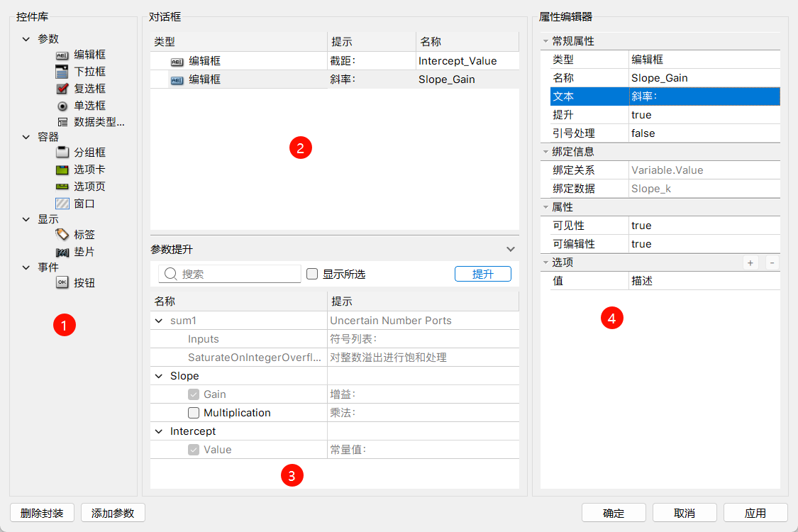Click the plus button in 选项 section
This screenshot has width=798, height=532.
tap(750, 262)
